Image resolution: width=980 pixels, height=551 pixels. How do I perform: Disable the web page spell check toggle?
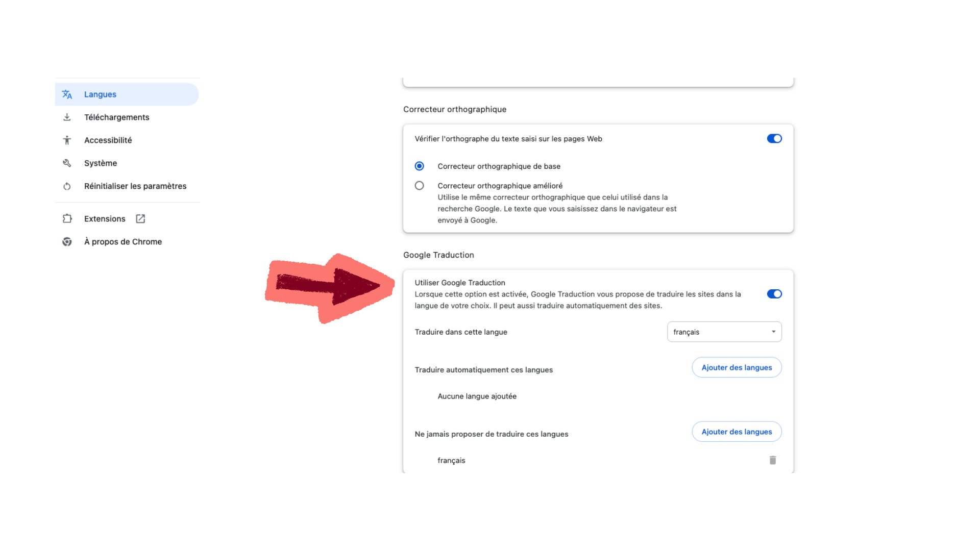[x=774, y=139]
